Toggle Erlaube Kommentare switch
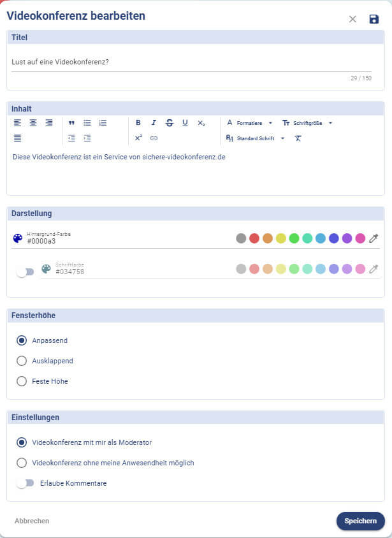This screenshot has width=392, height=538. tap(25, 483)
